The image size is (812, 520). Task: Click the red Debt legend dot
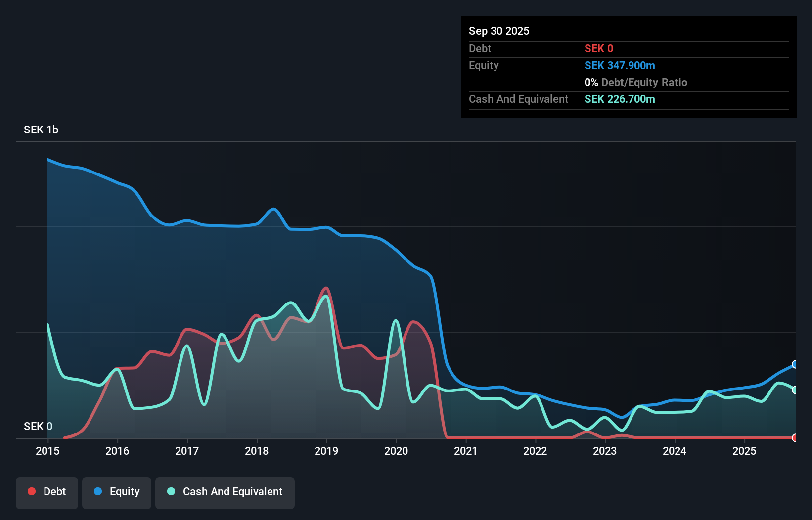(x=31, y=491)
